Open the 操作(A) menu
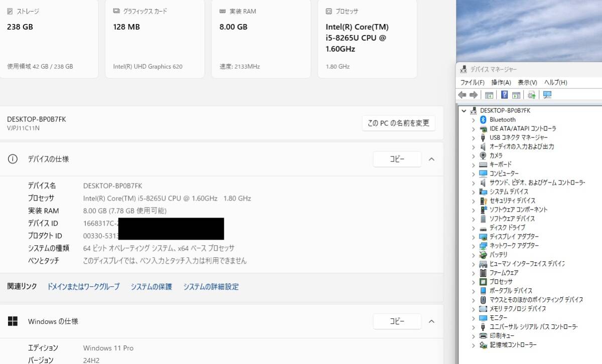Viewport: 602px width, 364px height. (501, 82)
